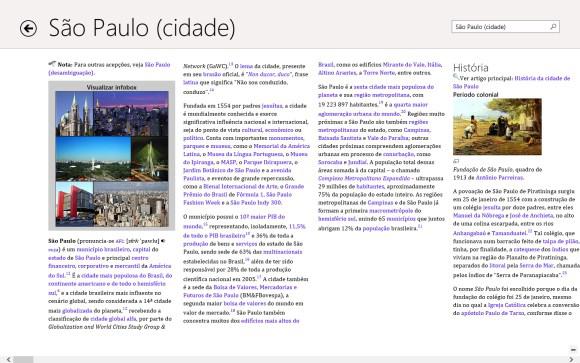The width and height of the screenshot is (580, 363).
Task: Open the Baixada Santista link
Action: 340,138
